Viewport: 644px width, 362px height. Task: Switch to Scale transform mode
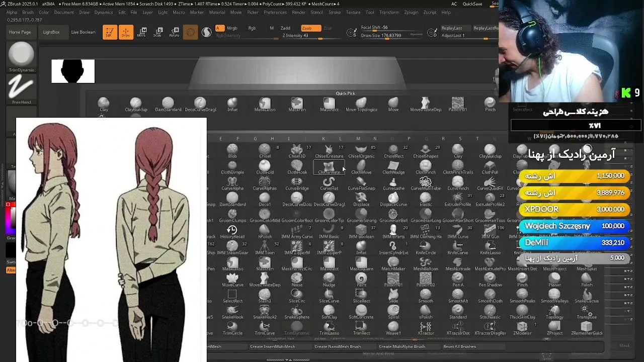coord(157,32)
